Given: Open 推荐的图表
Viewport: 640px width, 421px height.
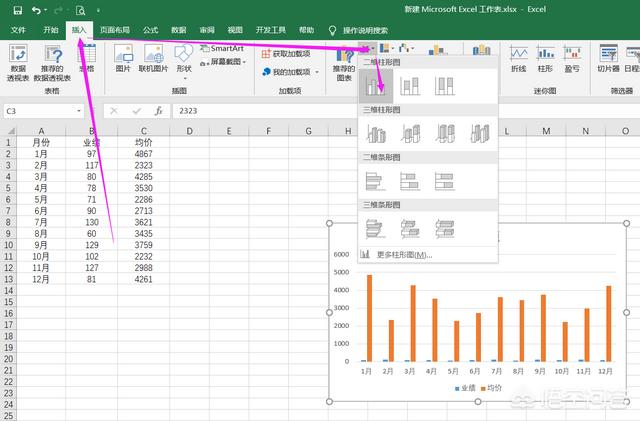Looking at the screenshot, I should [x=344, y=63].
